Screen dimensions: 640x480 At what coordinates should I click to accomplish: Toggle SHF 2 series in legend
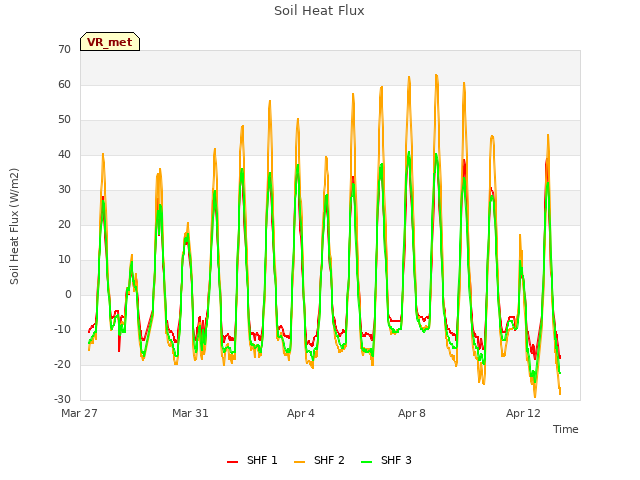319,460
